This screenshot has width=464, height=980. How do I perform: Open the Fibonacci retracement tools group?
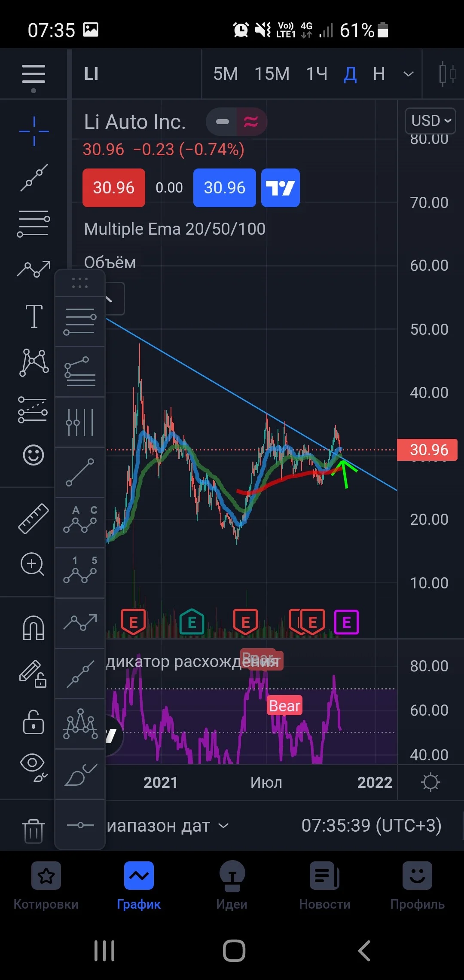pyautogui.click(x=34, y=224)
